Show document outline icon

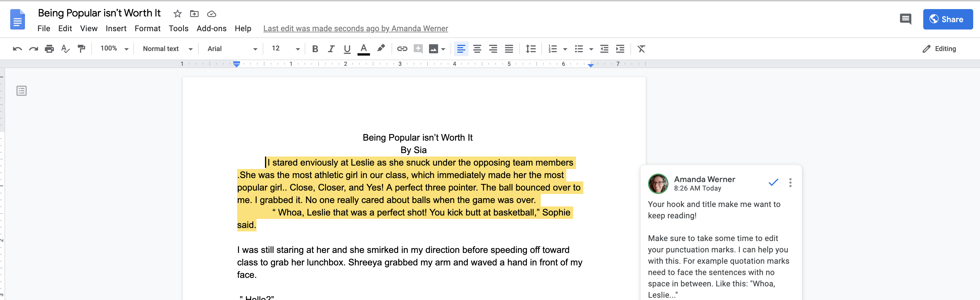pos(22,91)
